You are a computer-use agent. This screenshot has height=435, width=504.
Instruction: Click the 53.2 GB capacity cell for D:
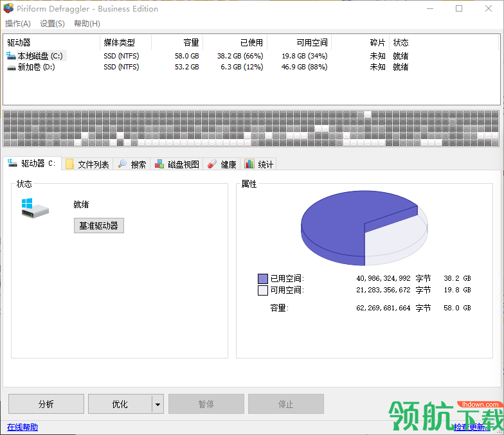[x=186, y=67]
